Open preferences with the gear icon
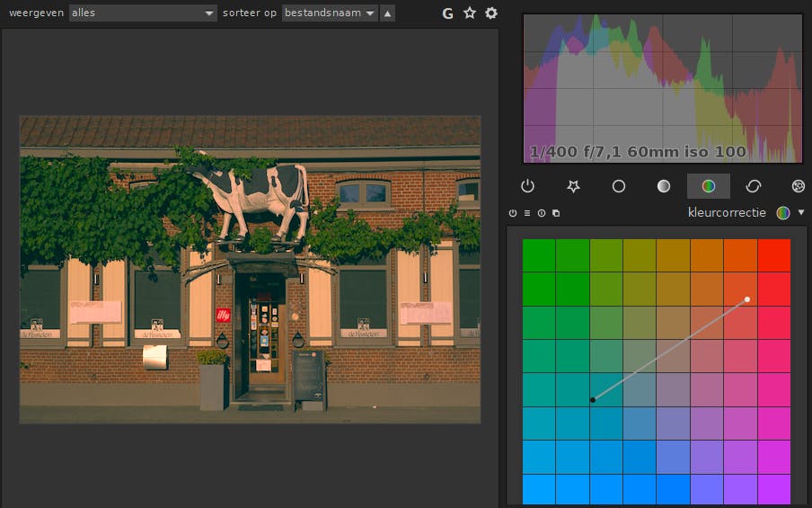This screenshot has height=508, width=812. 491,13
